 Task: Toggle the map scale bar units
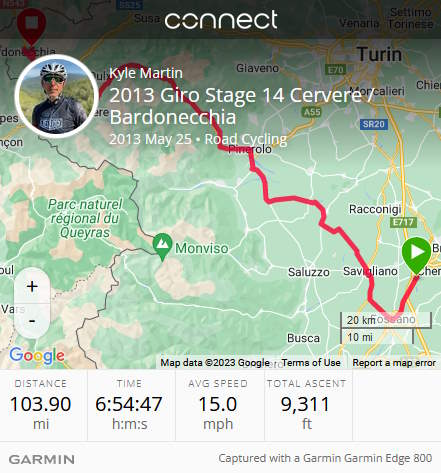click(386, 328)
